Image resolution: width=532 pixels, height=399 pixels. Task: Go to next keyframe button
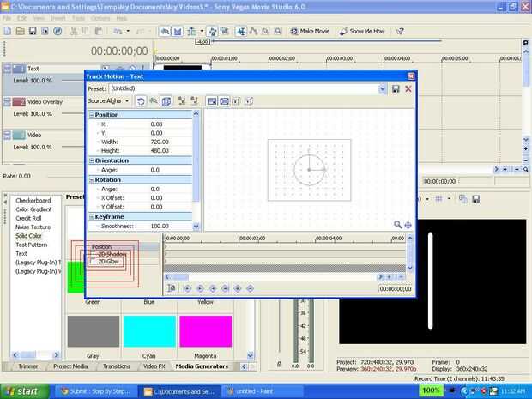[x=213, y=288]
